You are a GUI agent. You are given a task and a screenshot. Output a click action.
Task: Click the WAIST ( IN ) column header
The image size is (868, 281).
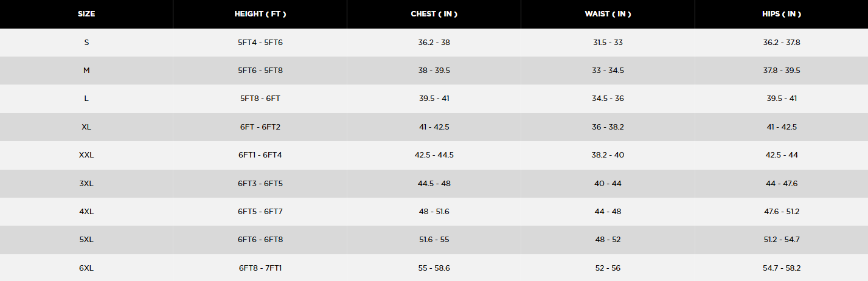(x=608, y=14)
